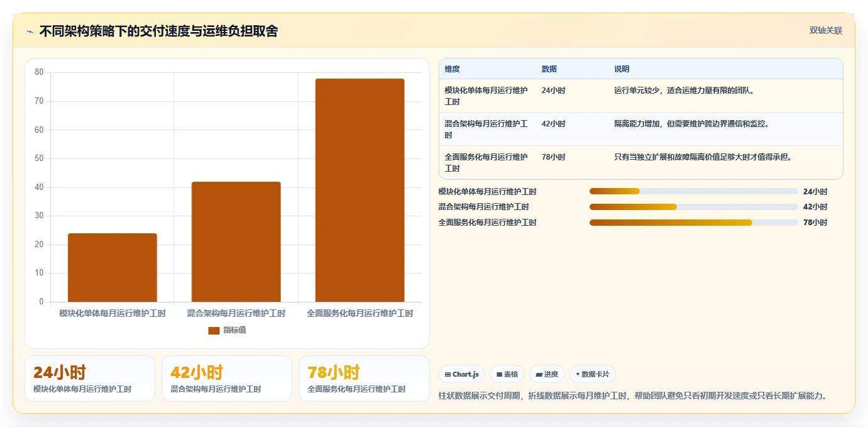Click the page title 不同架构策略下的交付速度与运维负担取舍
The height and width of the screenshot is (427, 868).
tap(158, 31)
